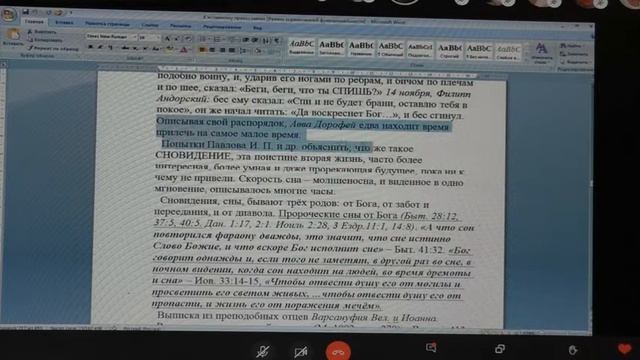Toggle subscript formatting
This screenshot has width=640, height=360.
click(x=135, y=49)
